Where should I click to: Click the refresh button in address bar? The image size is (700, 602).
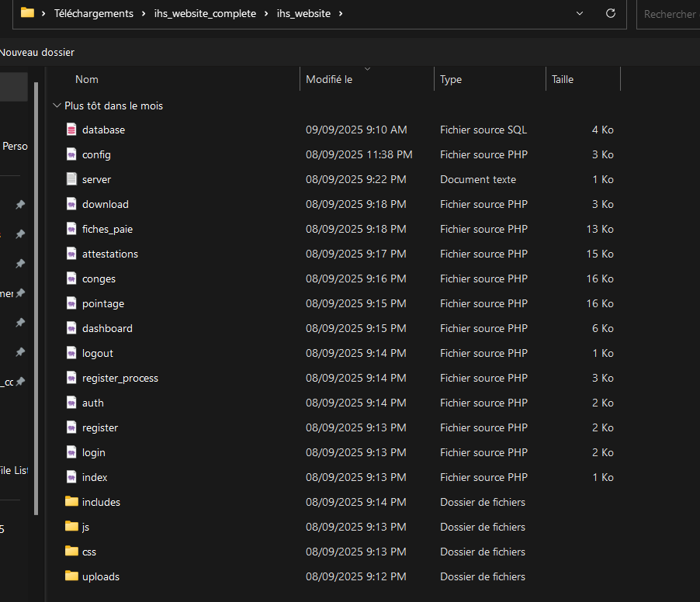610,13
